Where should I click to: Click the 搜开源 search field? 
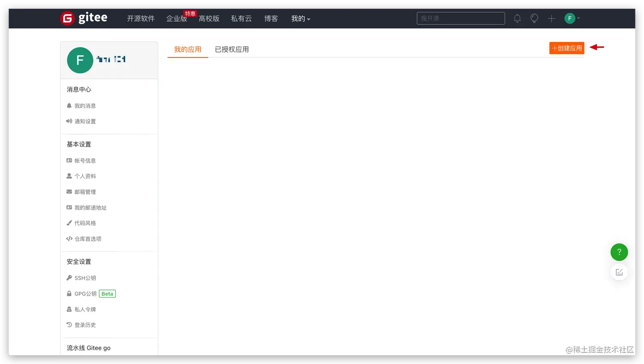(x=461, y=18)
